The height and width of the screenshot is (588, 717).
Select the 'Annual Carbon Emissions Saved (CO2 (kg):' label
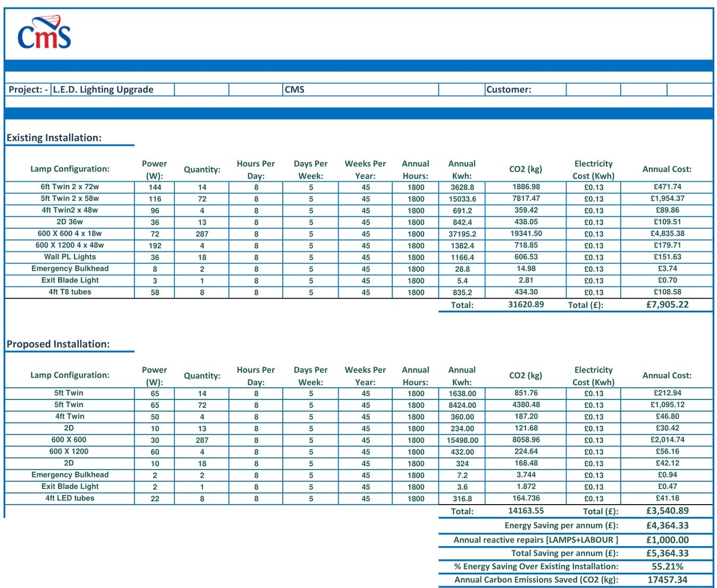point(536,580)
